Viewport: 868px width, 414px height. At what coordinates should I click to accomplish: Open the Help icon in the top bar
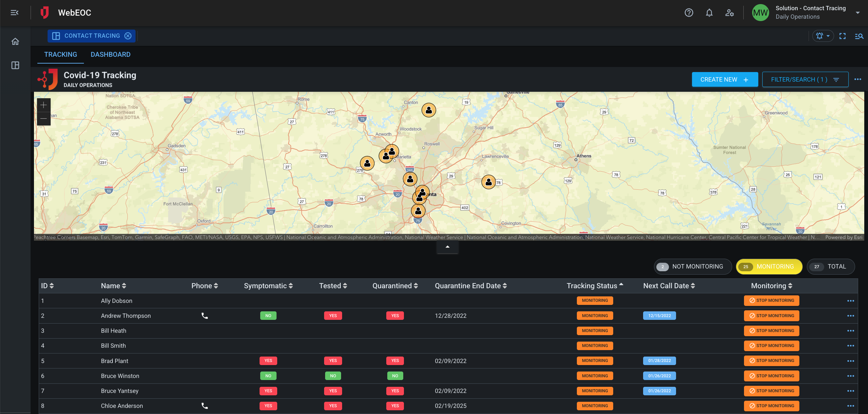(x=689, y=13)
